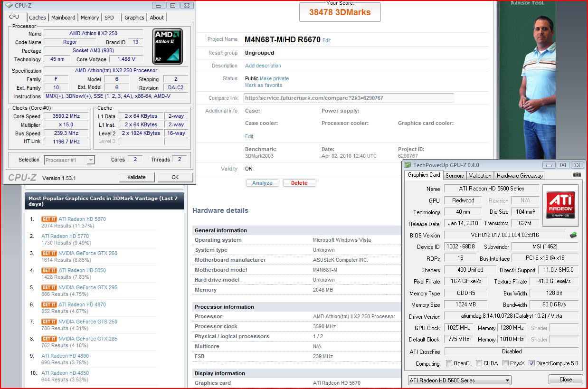Click GET IT badge beside NVIDIA GeForce GTS 250
588x389 pixels.
click(x=49, y=322)
